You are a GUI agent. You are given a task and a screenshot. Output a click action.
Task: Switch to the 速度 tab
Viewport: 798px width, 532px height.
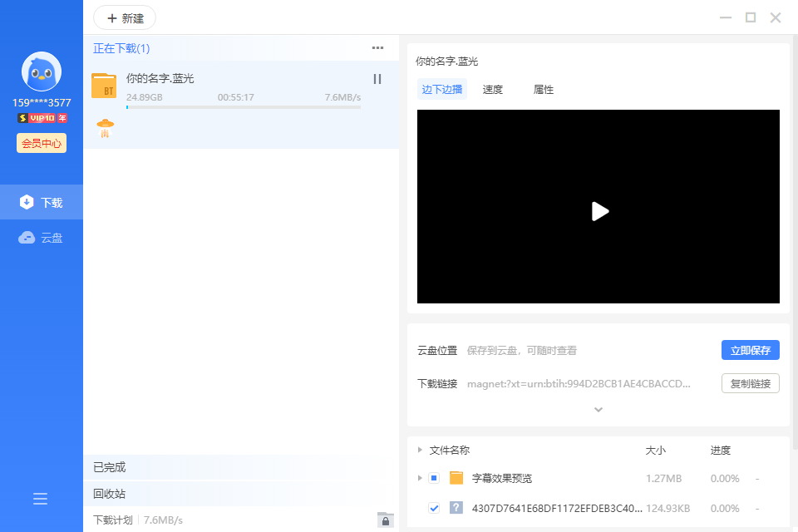pos(491,89)
